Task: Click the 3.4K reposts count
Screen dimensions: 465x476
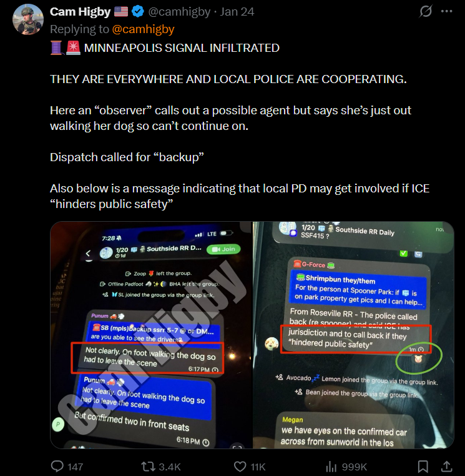Action: pos(170,467)
